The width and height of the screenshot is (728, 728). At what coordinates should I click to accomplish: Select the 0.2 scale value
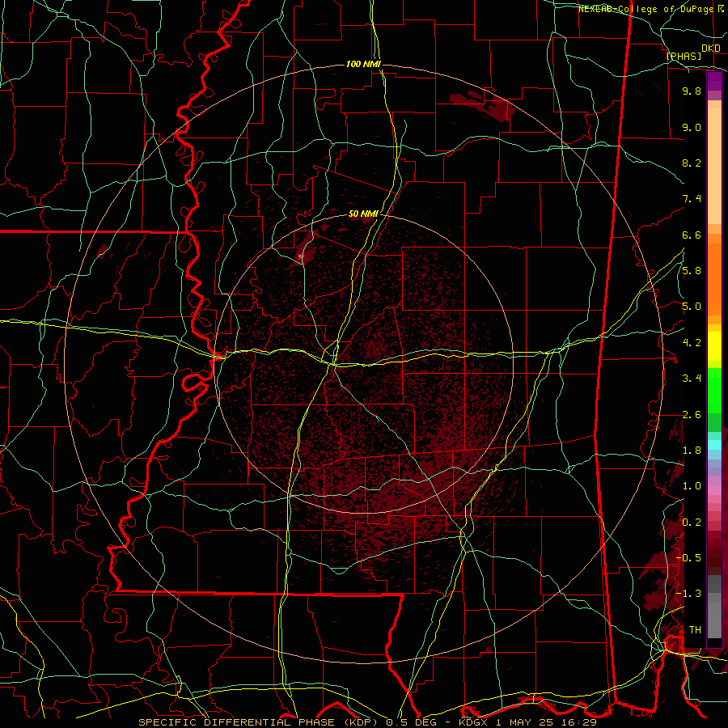point(692,523)
